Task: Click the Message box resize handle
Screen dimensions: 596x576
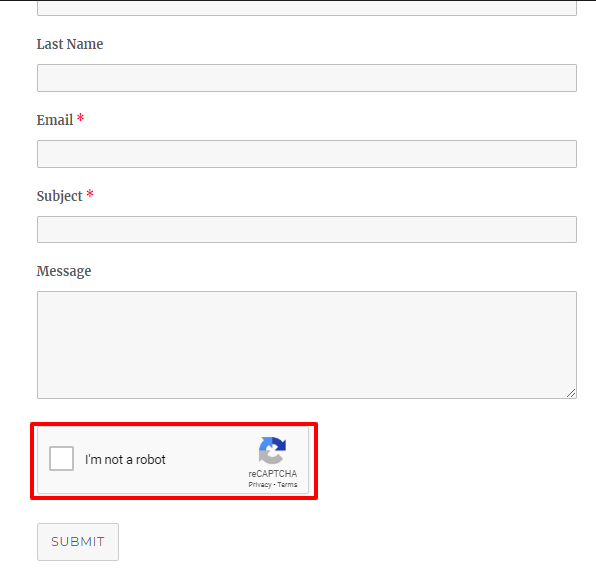Action: click(571, 393)
